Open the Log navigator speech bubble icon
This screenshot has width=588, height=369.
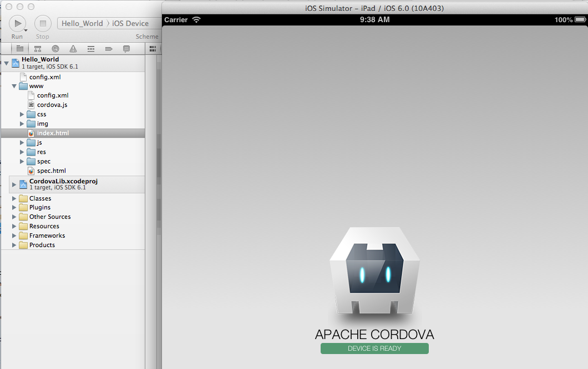pyautogui.click(x=126, y=49)
